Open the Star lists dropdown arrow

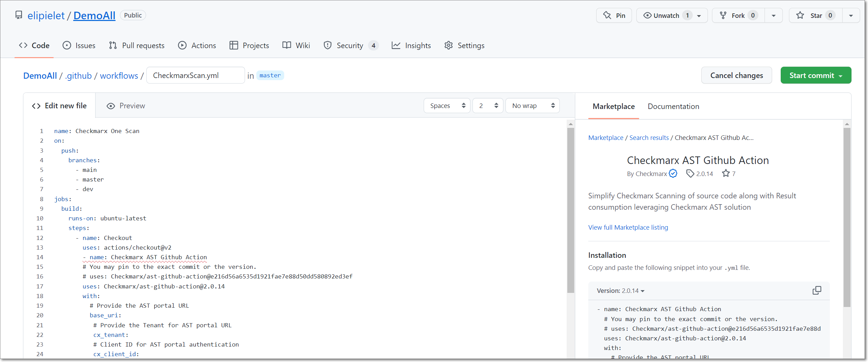[x=851, y=16]
